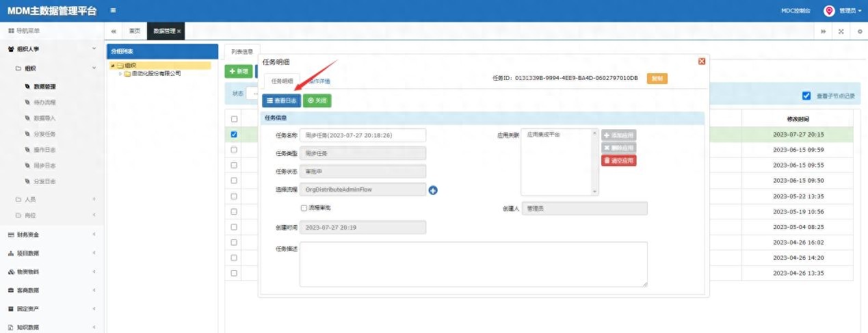
Task: Click the 物资物料 icon
Action: (11, 271)
